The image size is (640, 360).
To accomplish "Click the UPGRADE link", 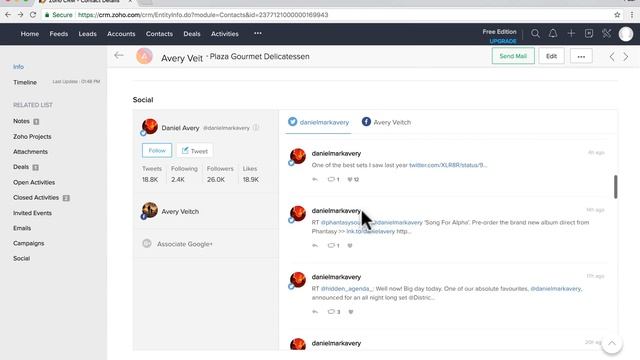I will pos(503,41).
